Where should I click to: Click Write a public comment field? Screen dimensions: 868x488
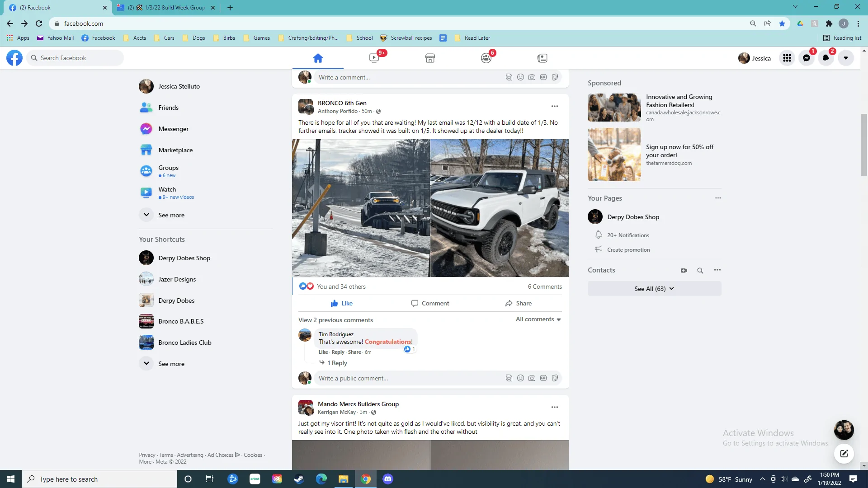click(x=409, y=378)
